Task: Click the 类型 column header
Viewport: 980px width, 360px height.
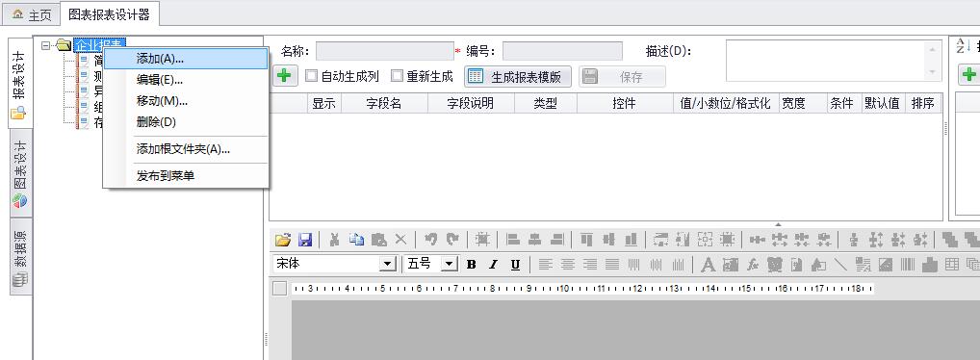Action: (x=545, y=104)
